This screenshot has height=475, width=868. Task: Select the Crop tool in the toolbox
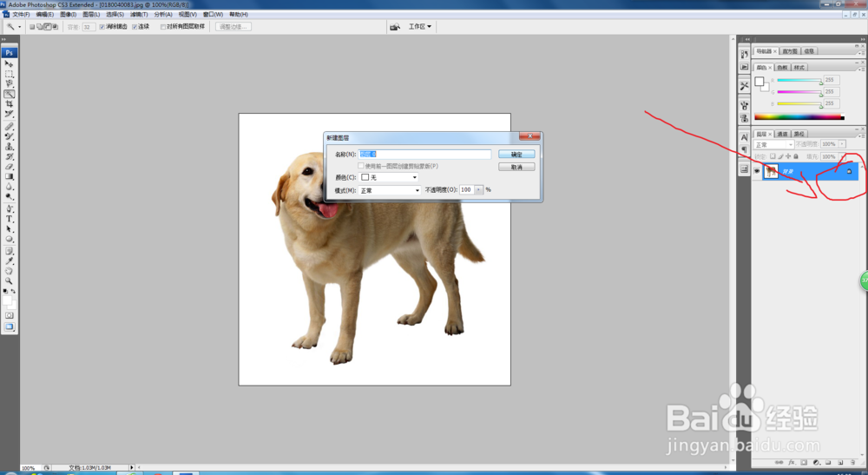(10, 104)
